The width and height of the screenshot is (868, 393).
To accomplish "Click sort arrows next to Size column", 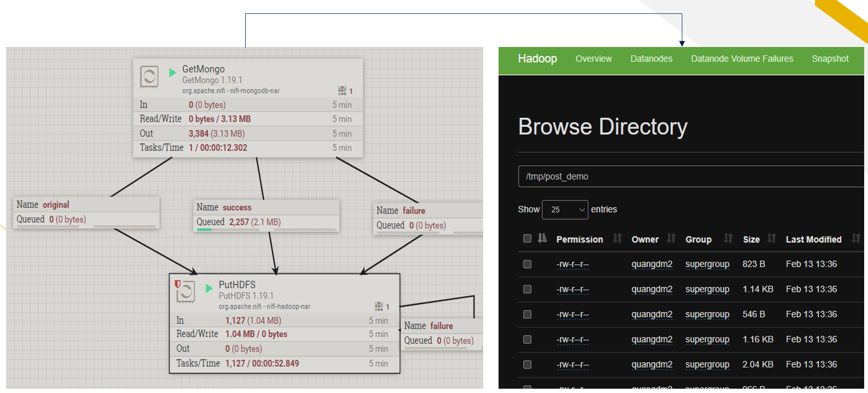I will (772, 238).
